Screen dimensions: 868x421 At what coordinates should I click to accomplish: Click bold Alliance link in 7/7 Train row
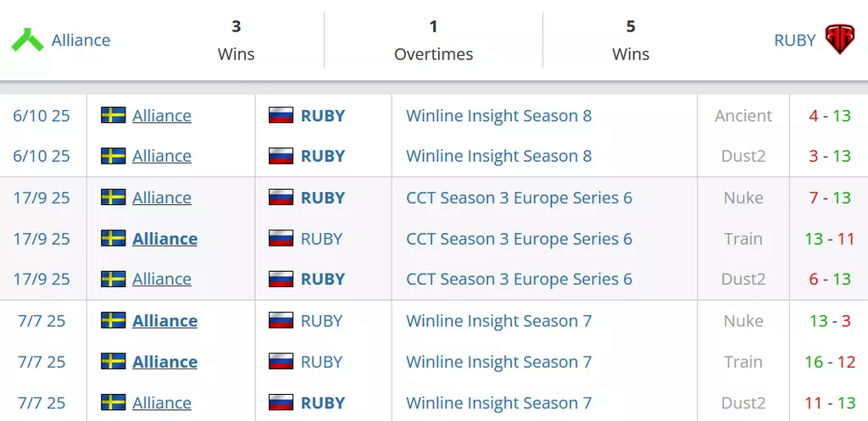[164, 362]
